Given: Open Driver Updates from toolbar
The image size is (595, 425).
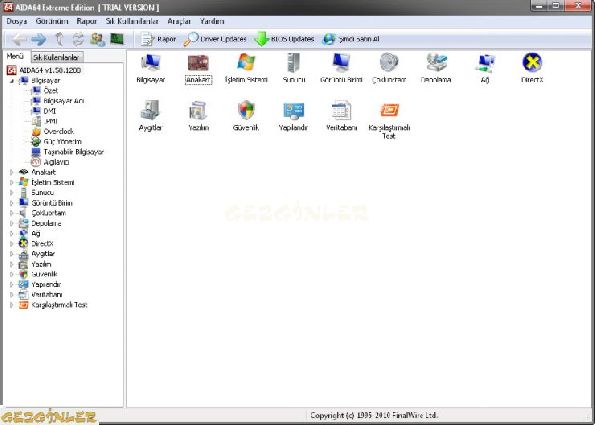Looking at the screenshot, I should click(215, 39).
